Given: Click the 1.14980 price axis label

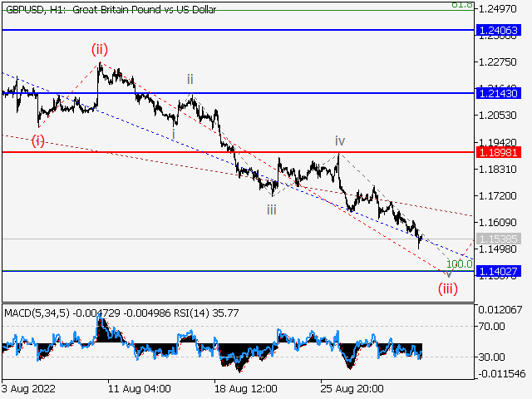Looking at the screenshot, I should pyautogui.click(x=497, y=249).
